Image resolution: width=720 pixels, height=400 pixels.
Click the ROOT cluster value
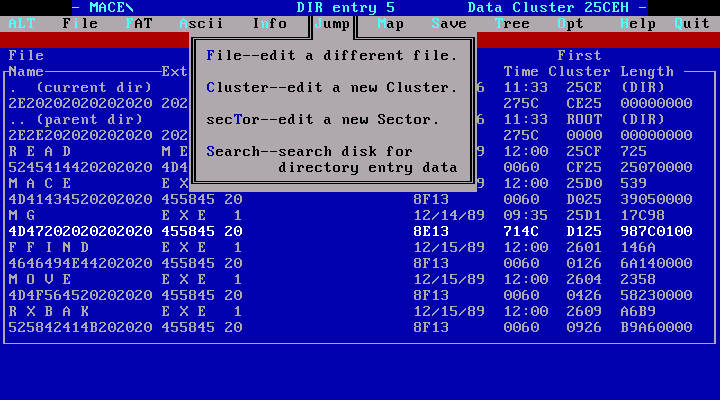(x=584, y=119)
